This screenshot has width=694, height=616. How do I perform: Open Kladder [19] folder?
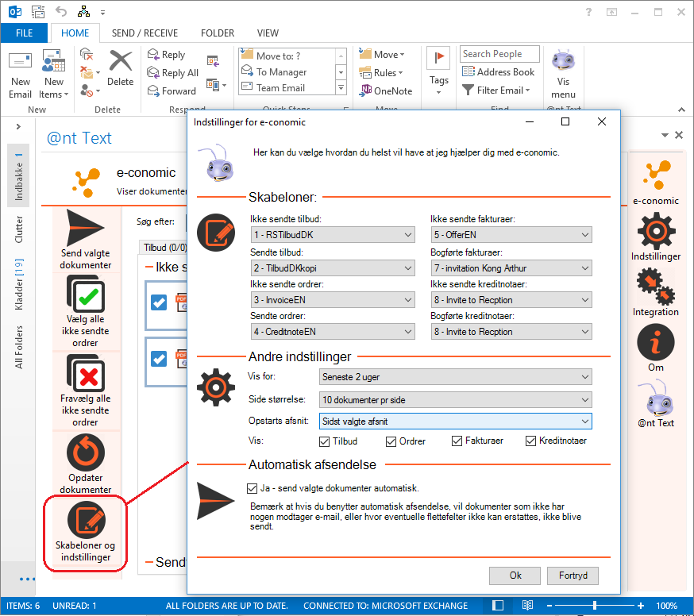click(18, 284)
